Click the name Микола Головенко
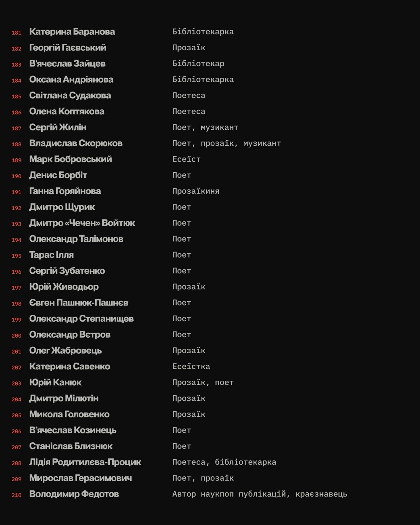 tap(69, 414)
